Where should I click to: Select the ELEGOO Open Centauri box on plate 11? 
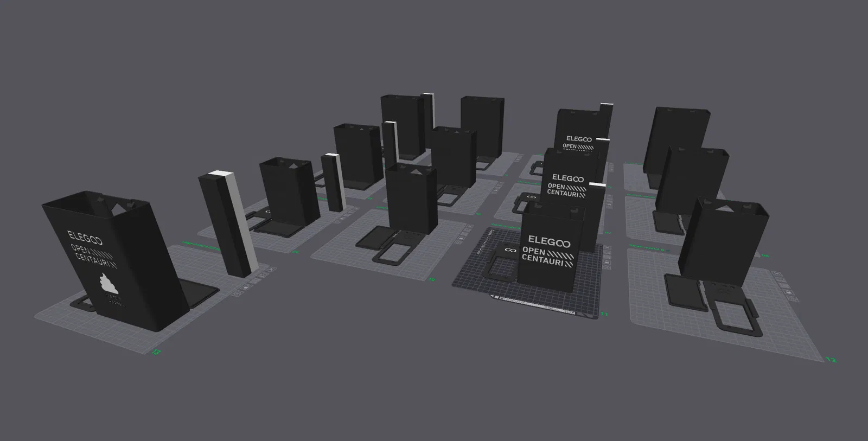[551, 247]
